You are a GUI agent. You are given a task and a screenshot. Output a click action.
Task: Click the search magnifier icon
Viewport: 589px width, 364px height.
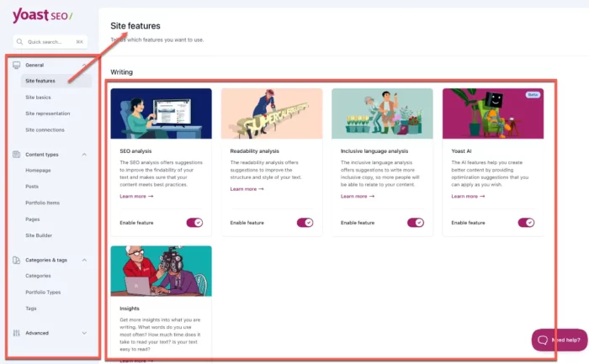pos(19,42)
